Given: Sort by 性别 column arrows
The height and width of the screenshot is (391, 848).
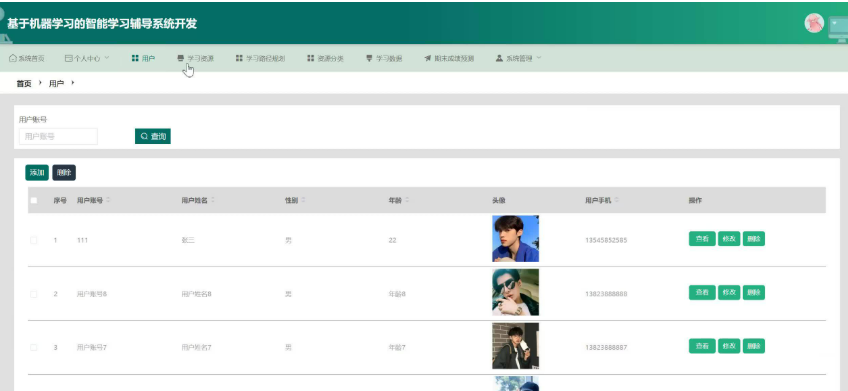Looking at the screenshot, I should [x=303, y=200].
